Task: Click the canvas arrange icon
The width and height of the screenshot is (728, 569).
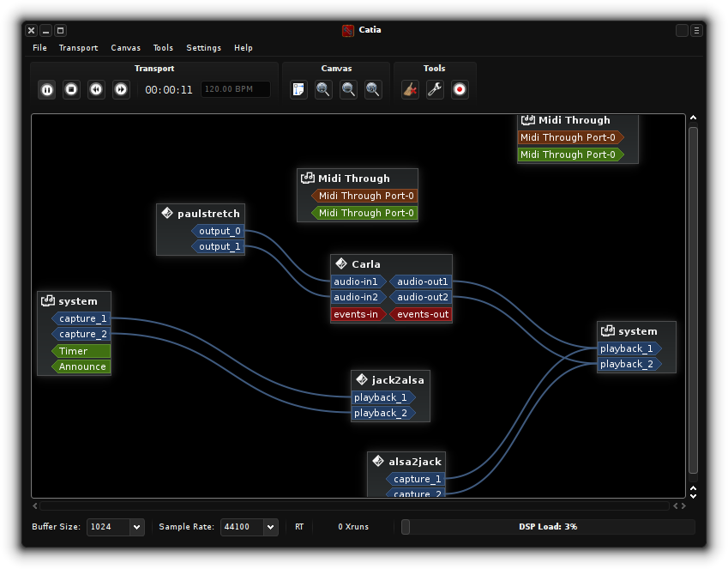Action: coord(298,89)
